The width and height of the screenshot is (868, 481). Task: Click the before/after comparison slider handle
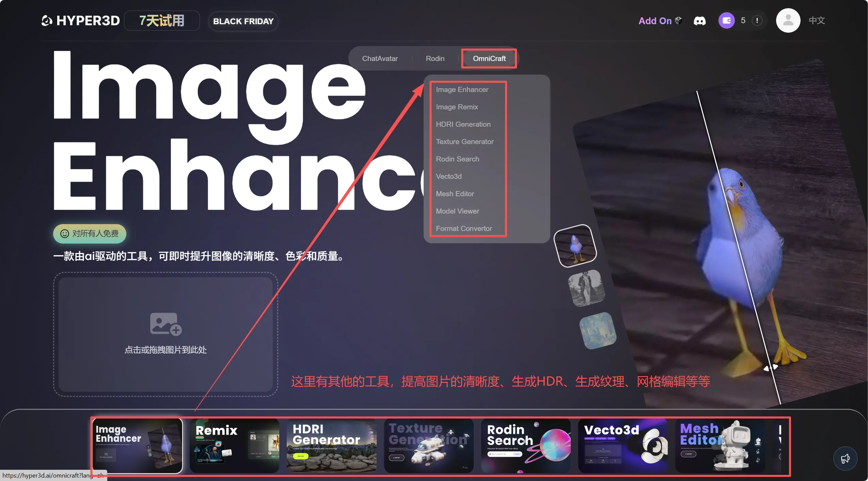coord(770,368)
